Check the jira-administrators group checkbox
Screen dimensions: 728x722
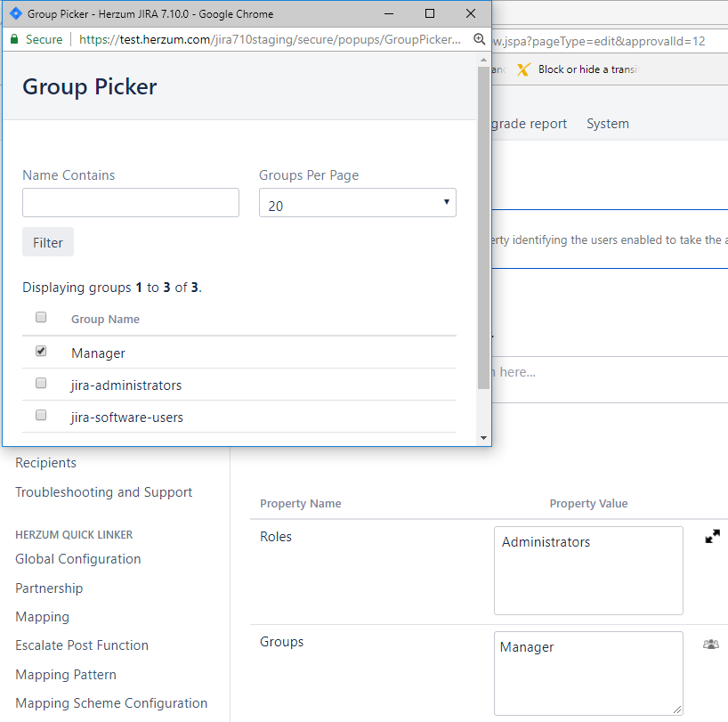[x=41, y=383]
